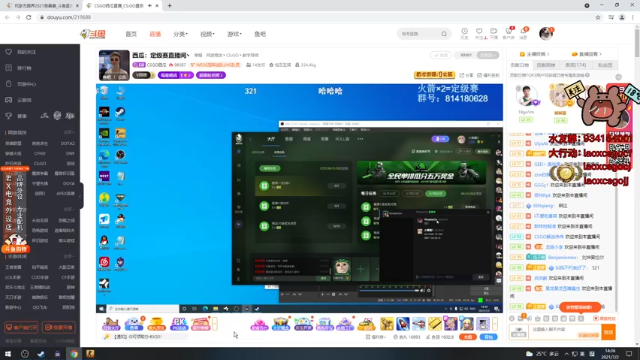The image size is (640, 360).
Task: Open the tournaments trophy sidebar item
Action: tap(9, 116)
